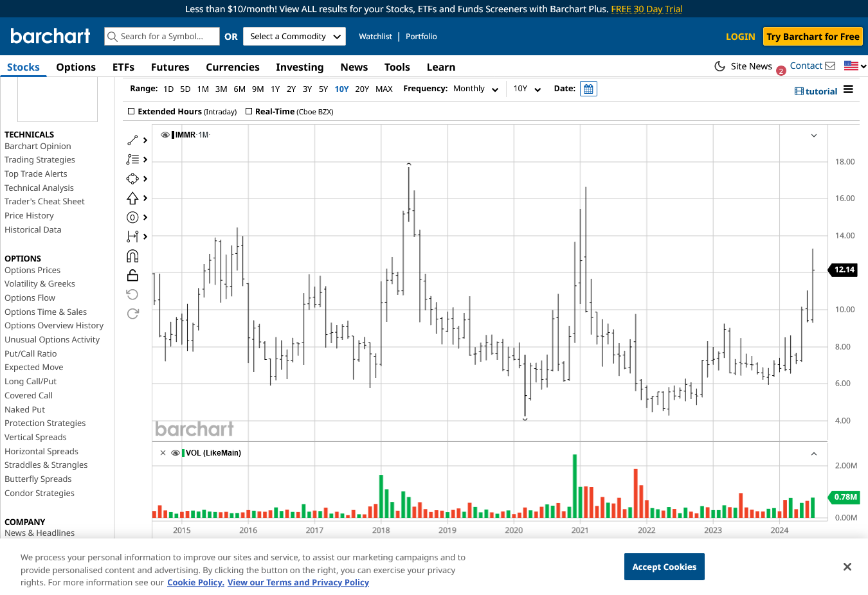Set range to MAX
868x595 pixels.
click(x=384, y=89)
